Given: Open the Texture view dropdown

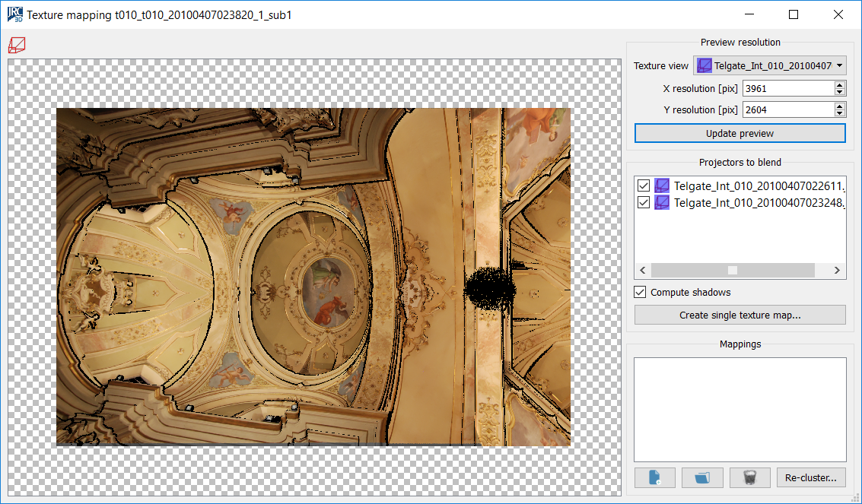Looking at the screenshot, I should click(769, 66).
